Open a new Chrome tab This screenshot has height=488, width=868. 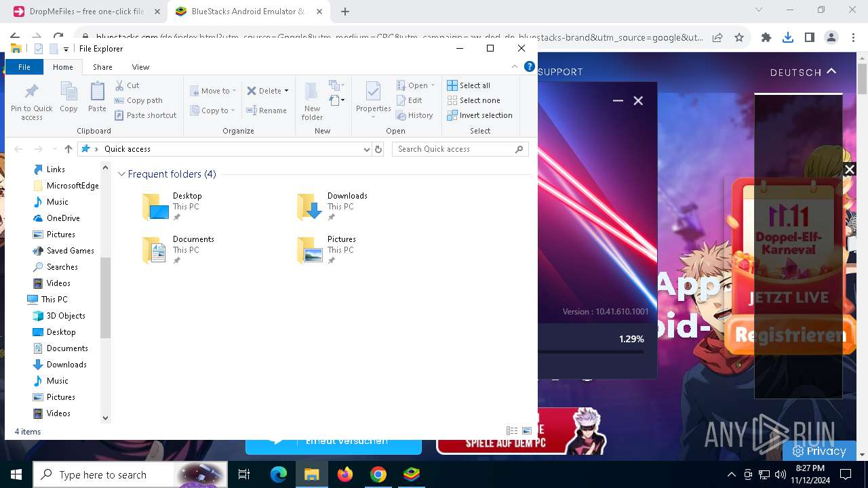coord(345,12)
